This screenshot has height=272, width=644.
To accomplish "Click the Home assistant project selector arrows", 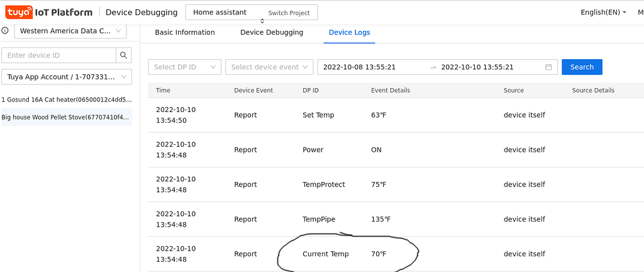I will point(262,21).
